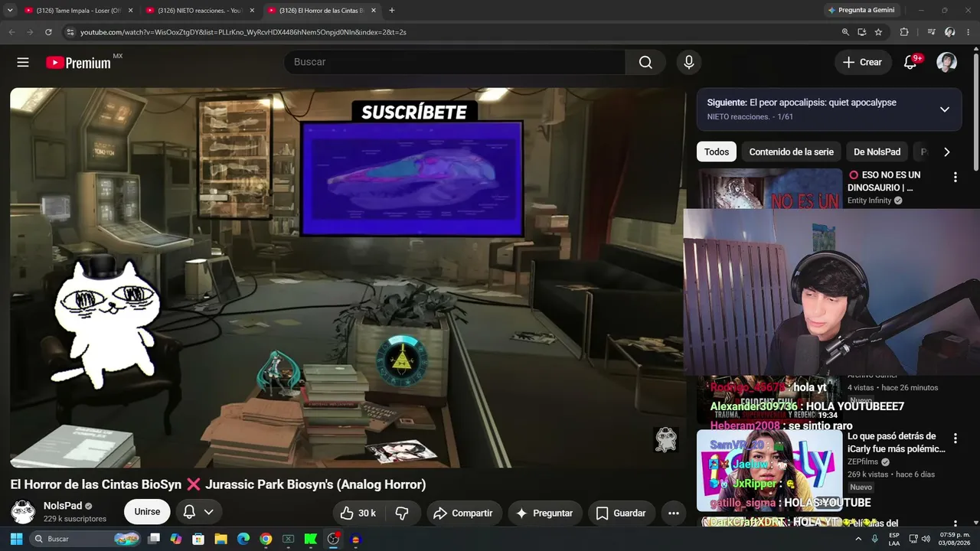
Task: Click the Guardar button
Action: pos(621,513)
